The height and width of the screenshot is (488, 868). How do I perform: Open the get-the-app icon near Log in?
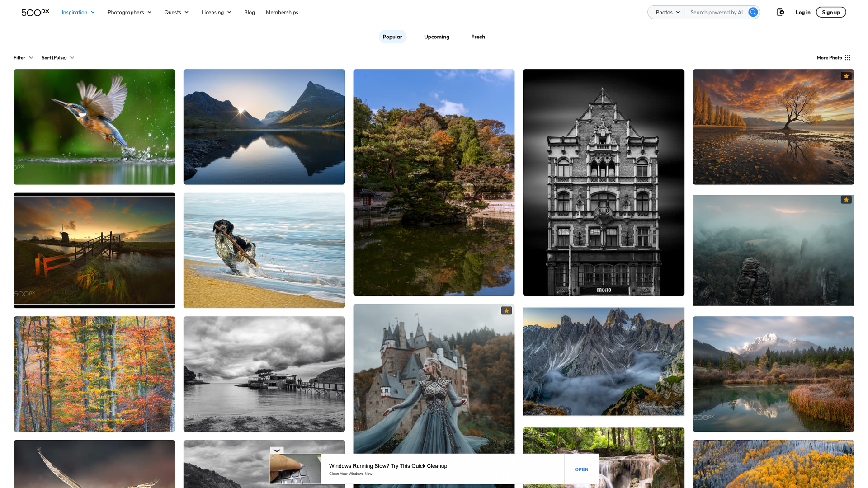coord(780,12)
